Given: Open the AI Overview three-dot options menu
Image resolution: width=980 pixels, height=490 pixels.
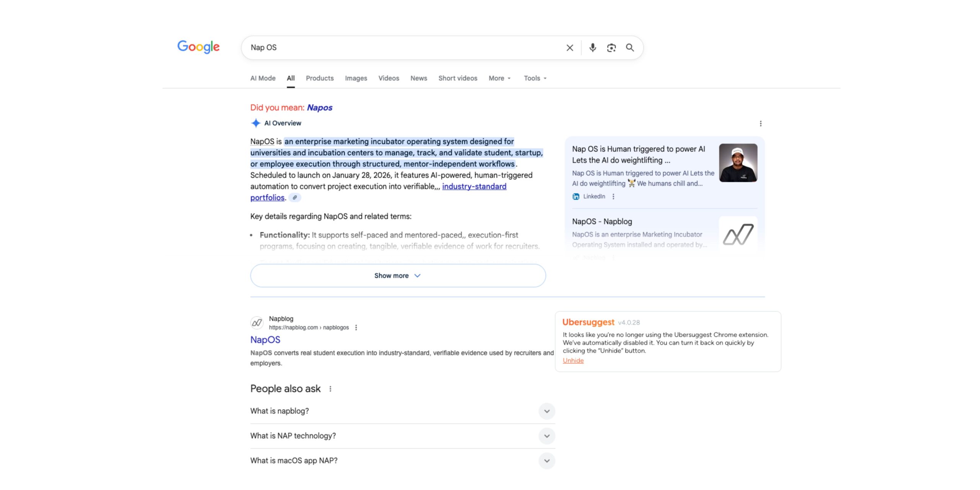Looking at the screenshot, I should pos(760,123).
